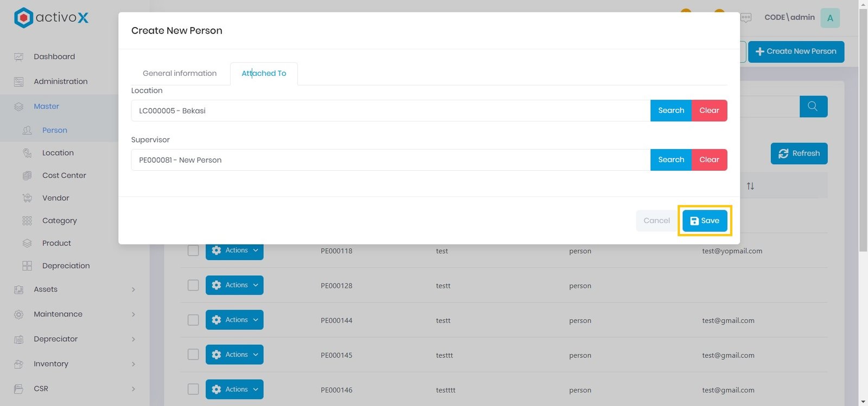Click the Cost Center sidebar icon
The width and height of the screenshot is (868, 406).
[27, 176]
